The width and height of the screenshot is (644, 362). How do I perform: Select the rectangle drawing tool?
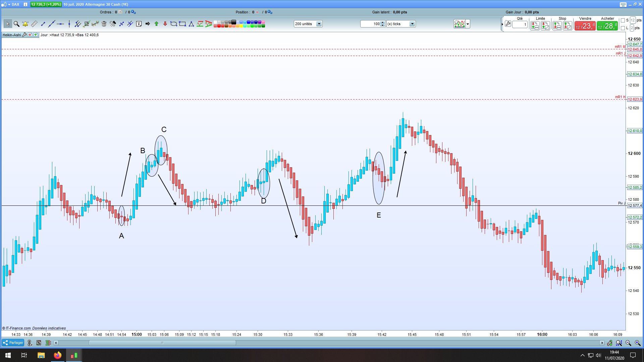(182, 24)
